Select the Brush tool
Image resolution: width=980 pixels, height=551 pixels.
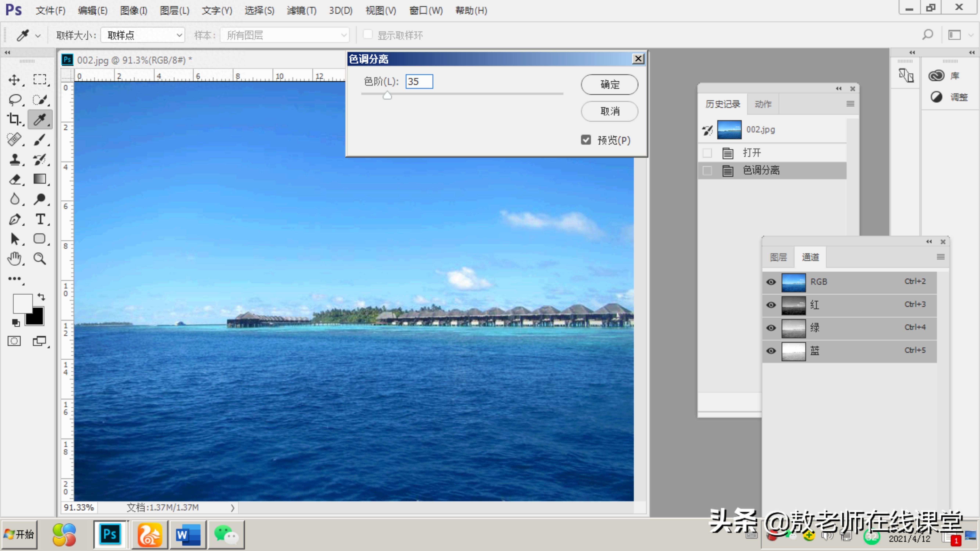click(x=40, y=139)
